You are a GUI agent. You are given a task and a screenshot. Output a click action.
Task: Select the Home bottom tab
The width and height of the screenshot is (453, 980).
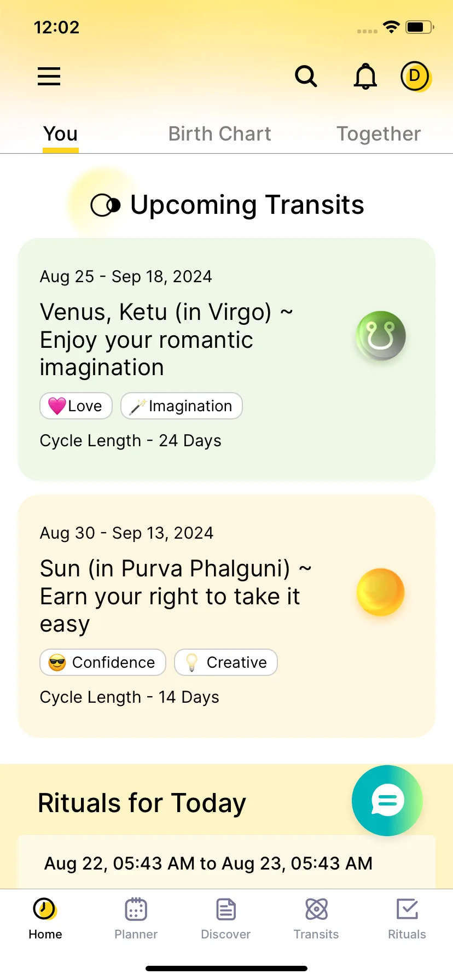(45, 919)
